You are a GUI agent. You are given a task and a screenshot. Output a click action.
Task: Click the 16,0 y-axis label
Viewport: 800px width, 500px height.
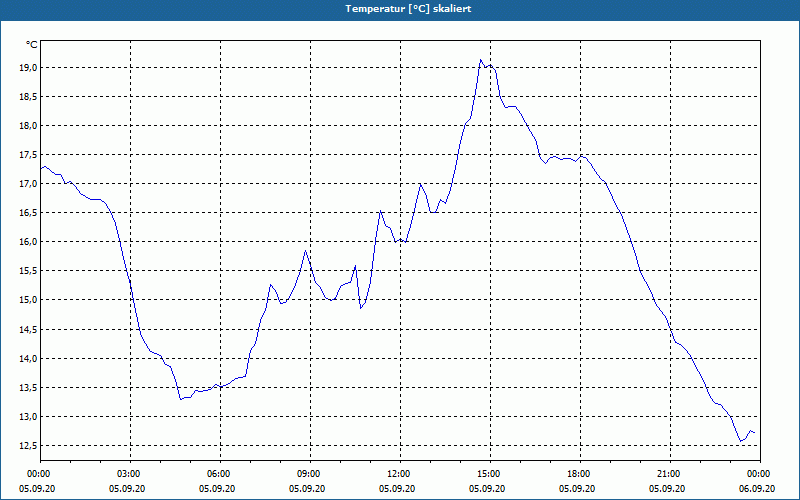tap(28, 242)
